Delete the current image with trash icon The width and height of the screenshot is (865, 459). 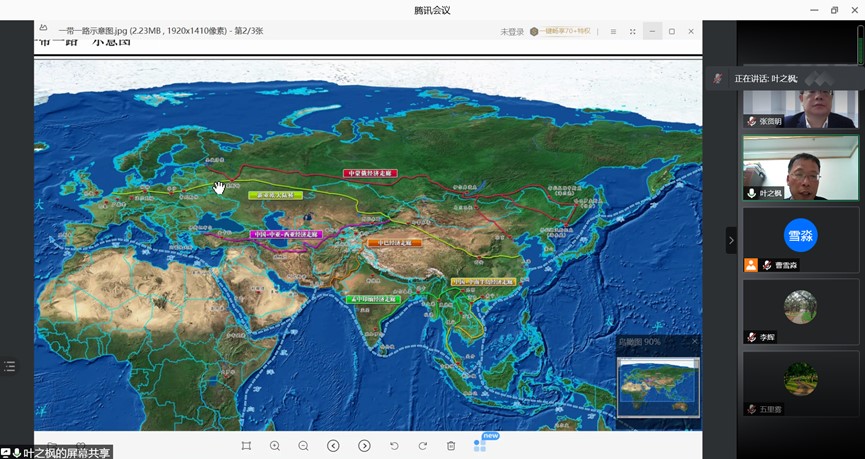click(x=451, y=446)
